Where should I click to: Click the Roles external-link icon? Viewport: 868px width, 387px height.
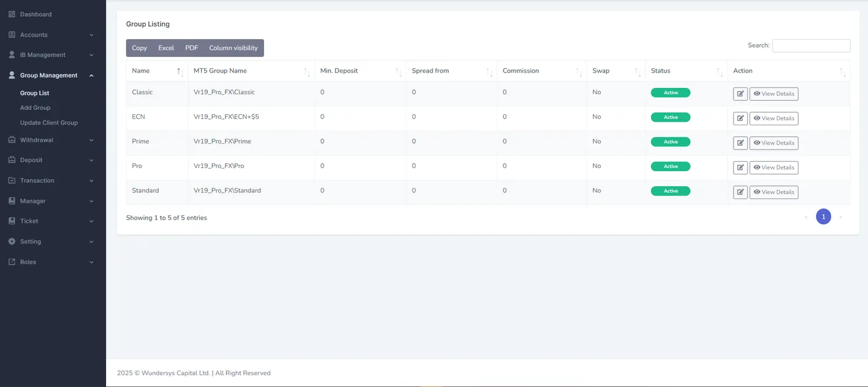12,262
